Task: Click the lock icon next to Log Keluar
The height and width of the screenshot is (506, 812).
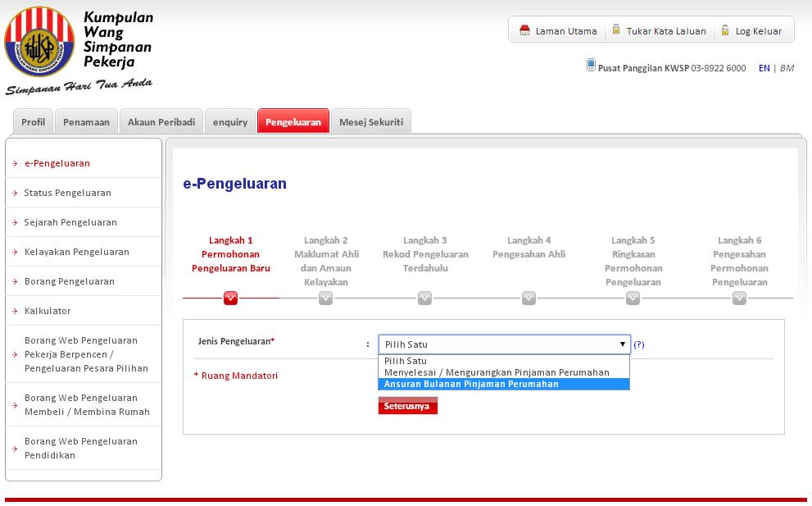Action: pos(724,30)
